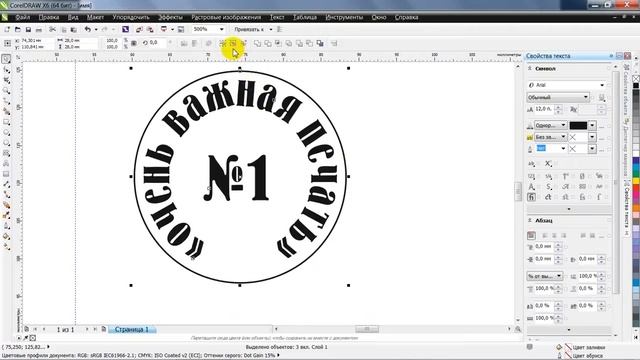Open the Эффекты menu
Image resolution: width=640 pixels, height=360 pixels.
(x=170, y=17)
